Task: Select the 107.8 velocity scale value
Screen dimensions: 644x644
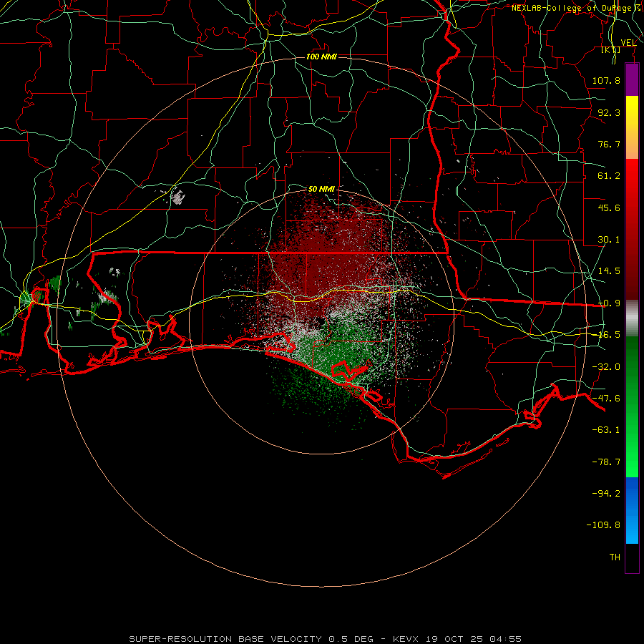Action: pos(606,80)
